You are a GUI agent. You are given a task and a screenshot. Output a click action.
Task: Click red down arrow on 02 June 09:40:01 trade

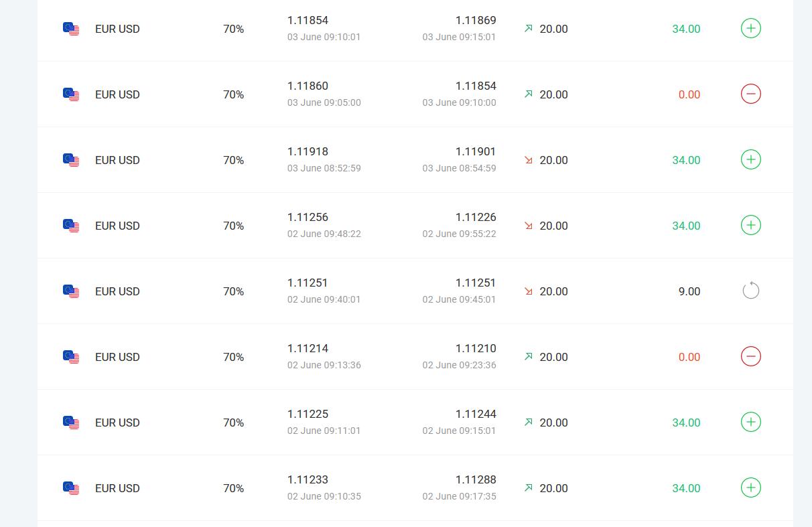[x=529, y=291]
